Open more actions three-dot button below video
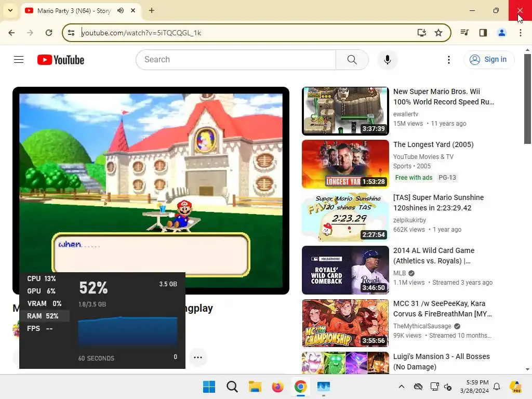 pos(198,357)
